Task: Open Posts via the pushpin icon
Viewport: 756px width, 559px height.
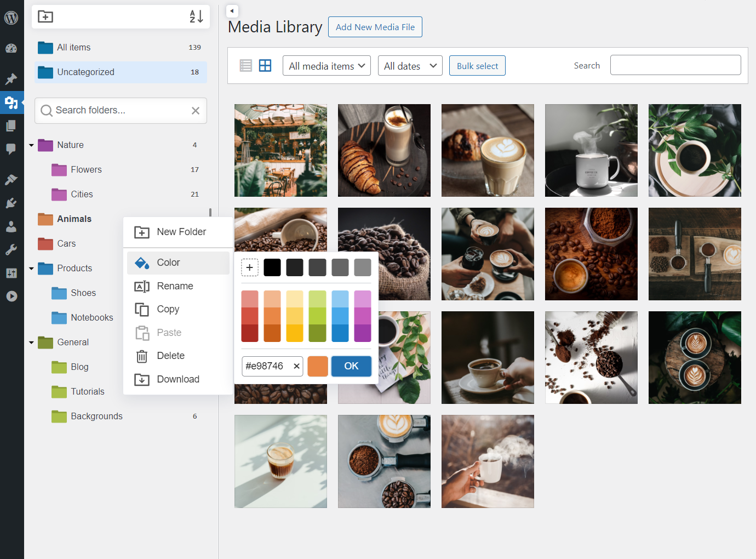Action: tap(12, 79)
